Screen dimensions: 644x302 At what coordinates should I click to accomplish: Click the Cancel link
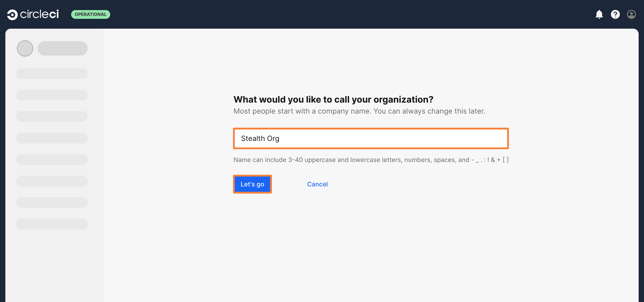tap(317, 184)
